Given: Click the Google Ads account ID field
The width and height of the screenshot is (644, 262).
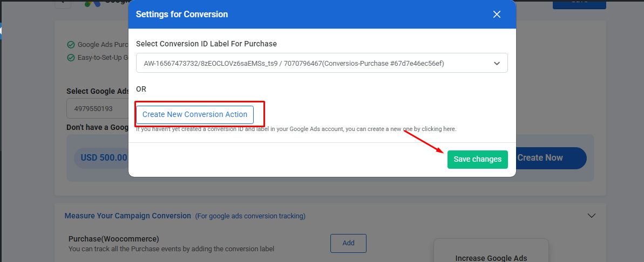Looking at the screenshot, I should [98, 109].
